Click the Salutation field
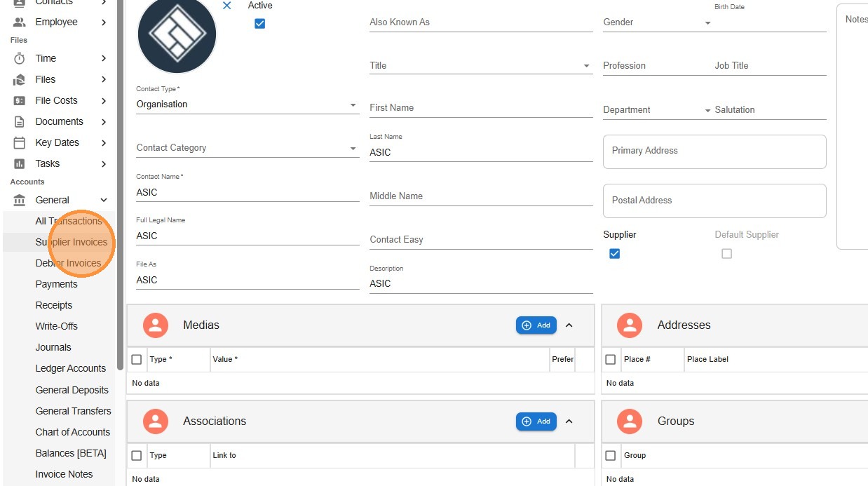 coord(771,110)
